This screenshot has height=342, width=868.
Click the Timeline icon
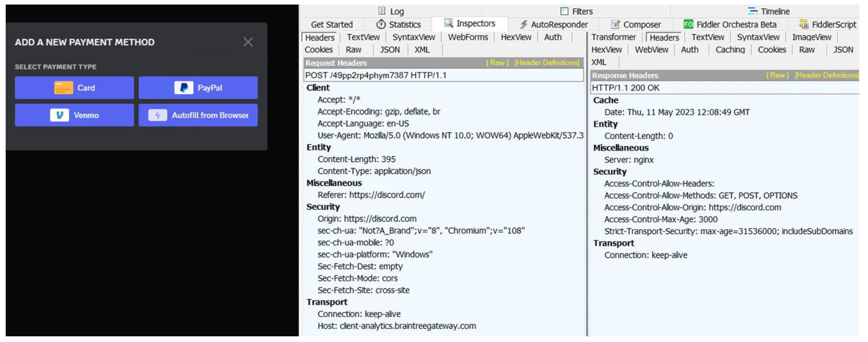coord(752,11)
